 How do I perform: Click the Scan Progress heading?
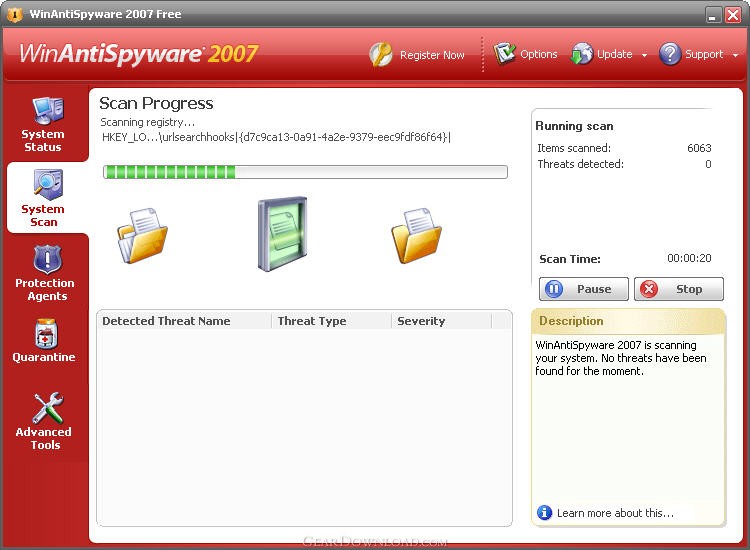[156, 103]
